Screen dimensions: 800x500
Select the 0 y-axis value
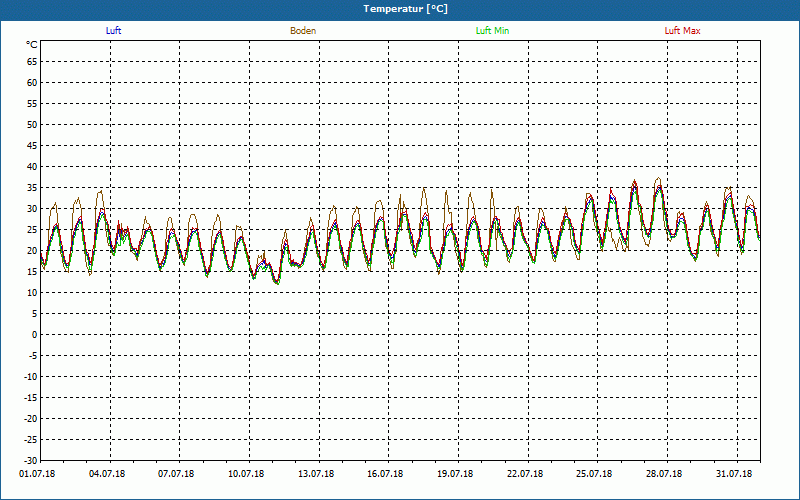point(35,335)
